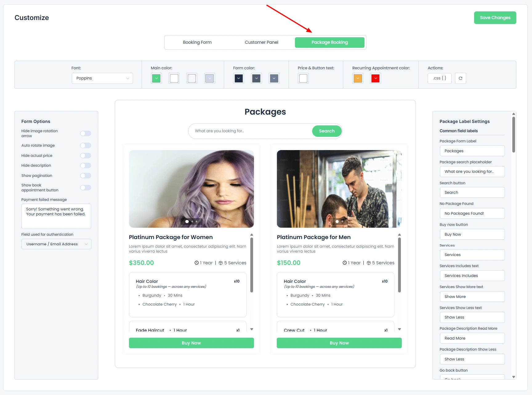
Task: Open the .css { } editor button
Action: [x=439, y=78]
